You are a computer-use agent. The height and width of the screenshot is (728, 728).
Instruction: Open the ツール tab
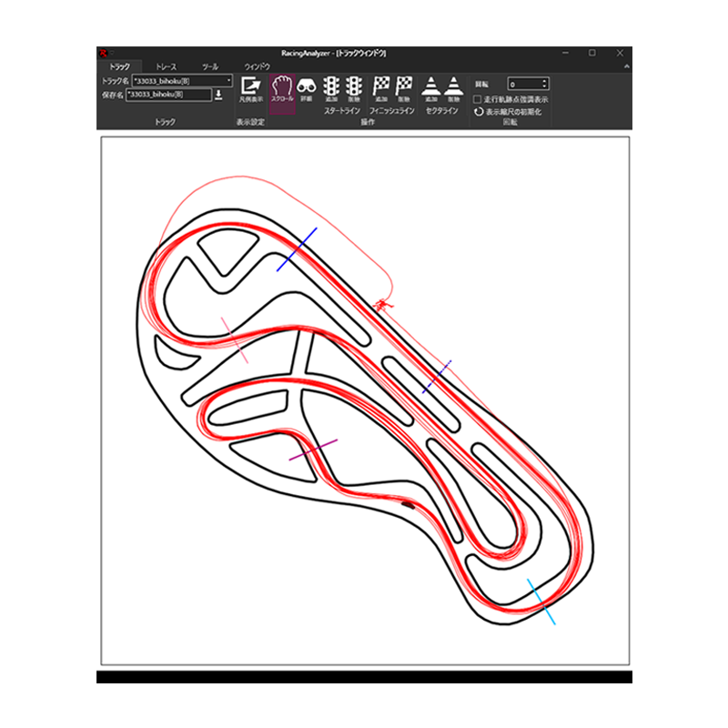coord(210,67)
